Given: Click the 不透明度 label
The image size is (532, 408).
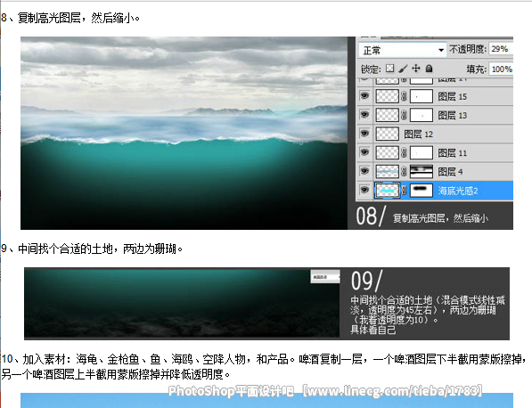Looking at the screenshot, I should (x=468, y=49).
